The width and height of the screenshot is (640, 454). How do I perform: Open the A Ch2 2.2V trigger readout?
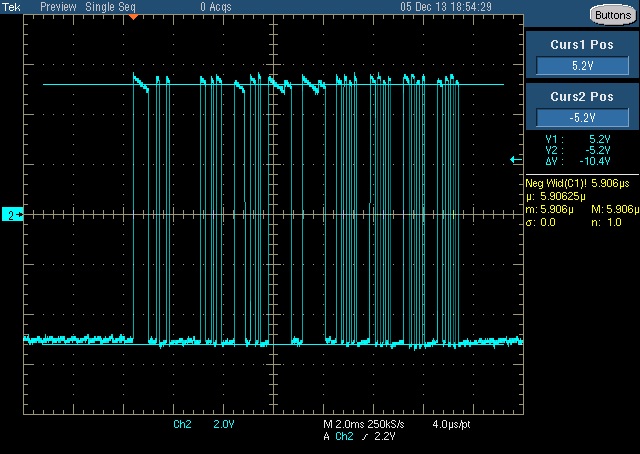point(359,436)
